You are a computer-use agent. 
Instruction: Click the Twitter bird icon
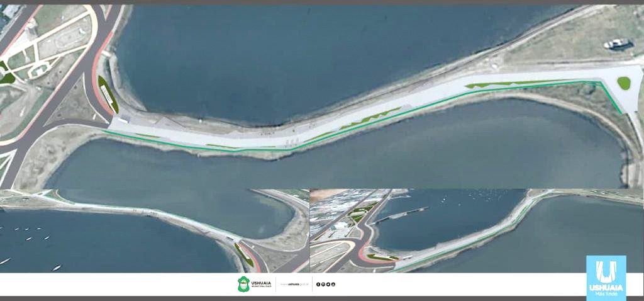coord(328,285)
